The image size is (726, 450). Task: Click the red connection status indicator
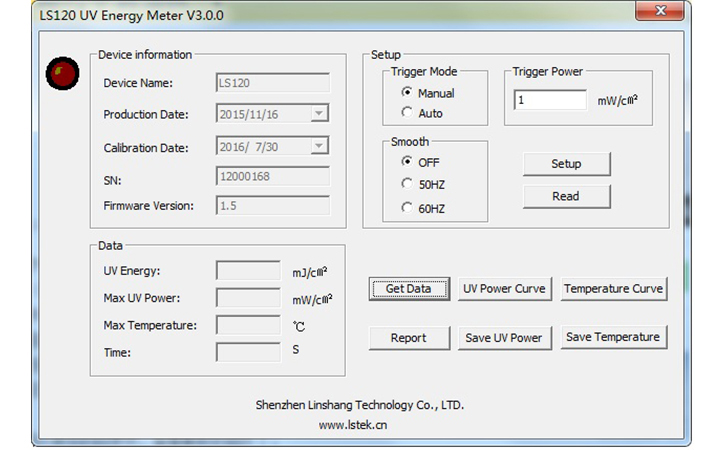tap(63, 73)
